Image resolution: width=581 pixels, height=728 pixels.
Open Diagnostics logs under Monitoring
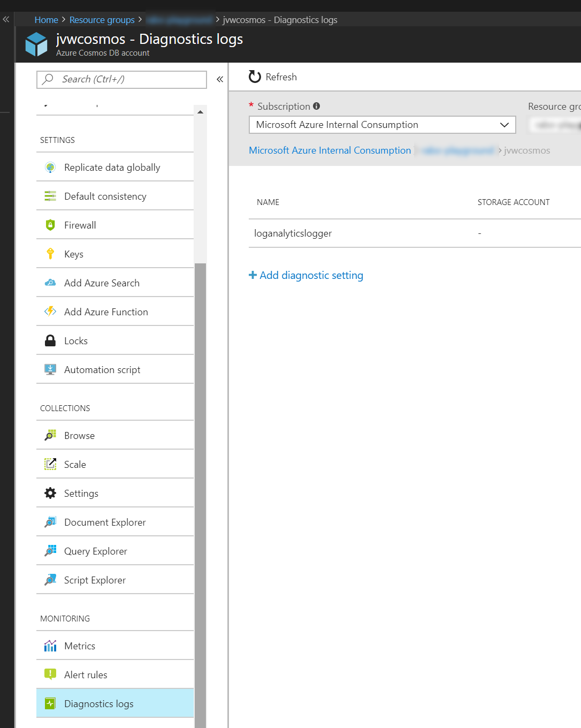(98, 703)
